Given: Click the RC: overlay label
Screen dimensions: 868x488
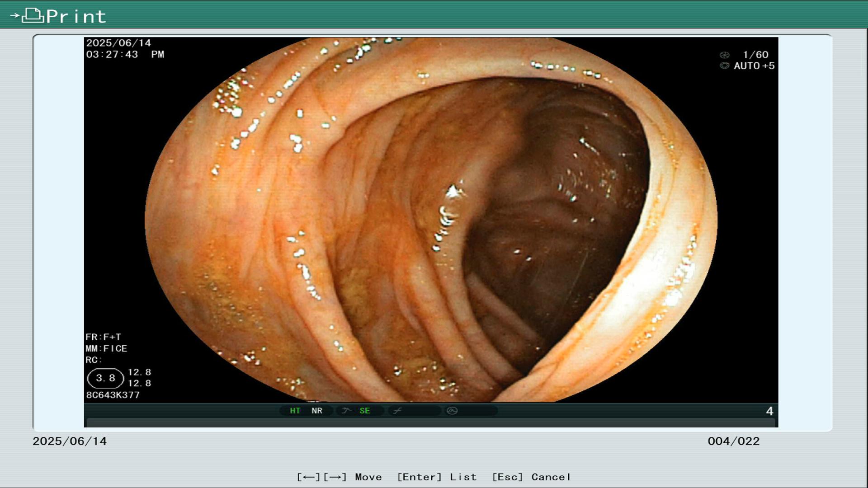Looking at the screenshot, I should point(94,360).
